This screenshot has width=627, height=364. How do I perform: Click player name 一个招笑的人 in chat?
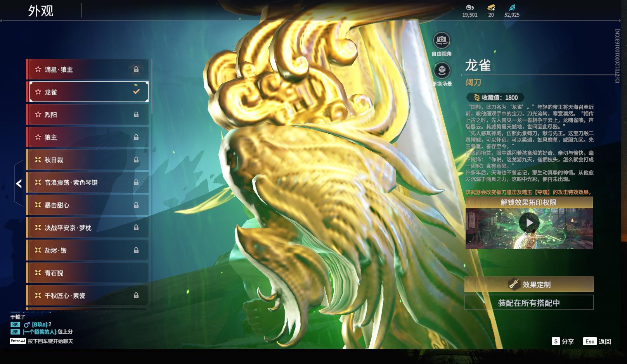pyautogui.click(x=40, y=332)
